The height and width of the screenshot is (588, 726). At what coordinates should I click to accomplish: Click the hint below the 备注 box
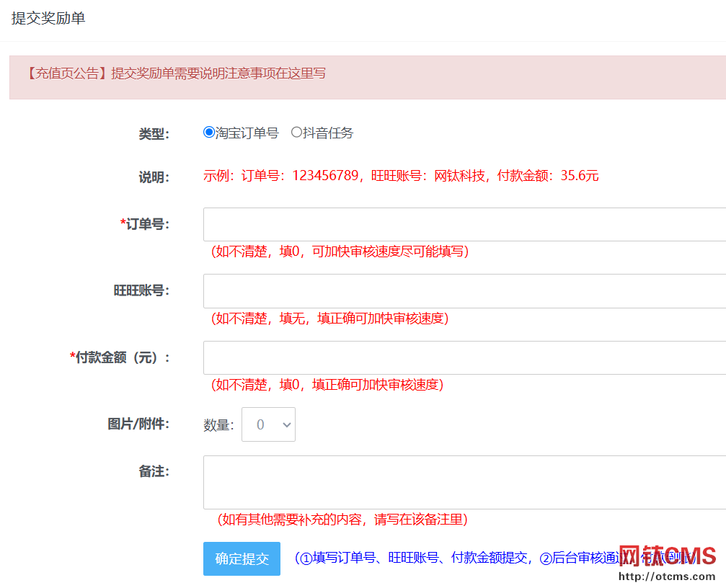pyautogui.click(x=342, y=520)
